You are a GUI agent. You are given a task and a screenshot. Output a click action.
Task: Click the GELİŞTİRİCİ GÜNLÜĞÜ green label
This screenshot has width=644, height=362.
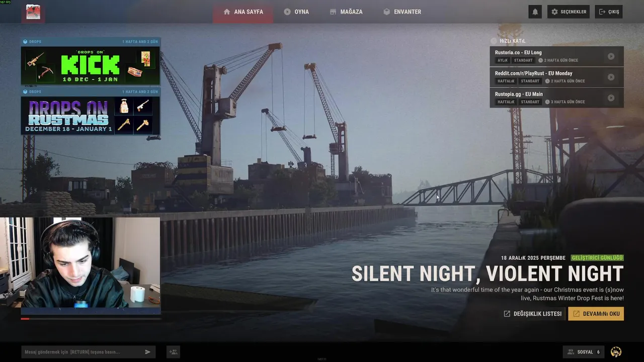click(x=597, y=258)
